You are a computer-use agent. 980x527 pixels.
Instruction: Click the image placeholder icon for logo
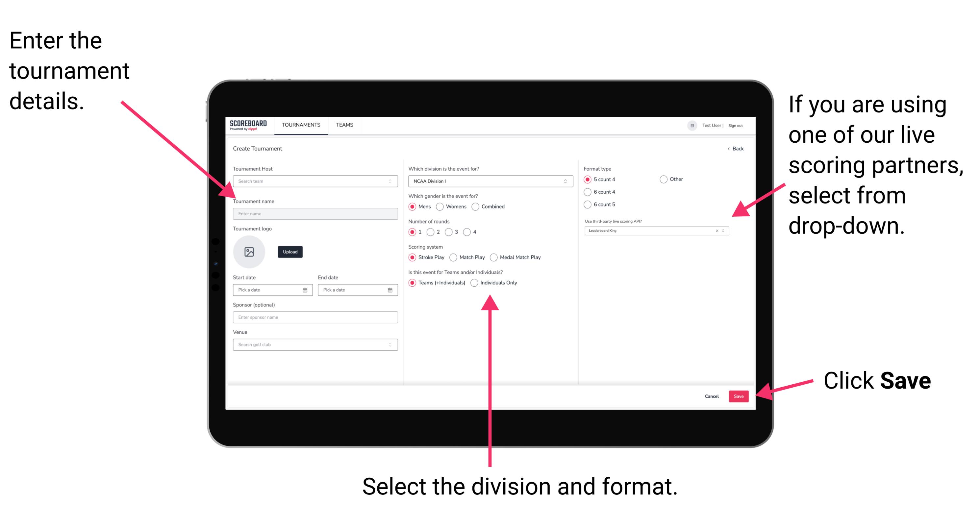click(x=249, y=252)
